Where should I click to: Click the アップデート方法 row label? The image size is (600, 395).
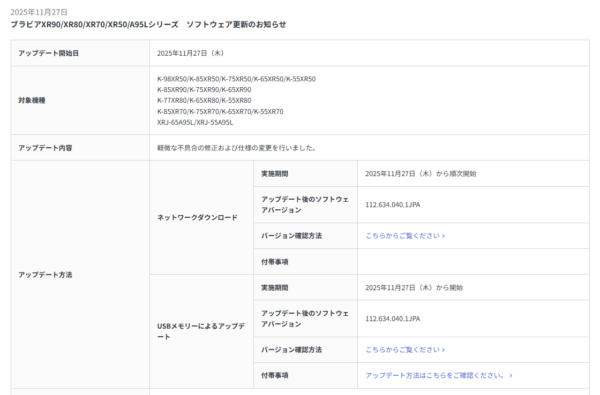point(45,275)
